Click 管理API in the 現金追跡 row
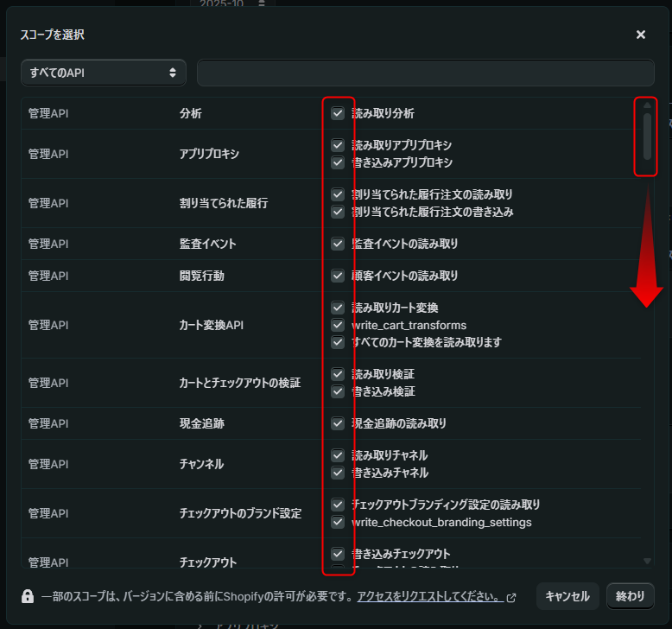The height and width of the screenshot is (629, 672). [x=48, y=423]
